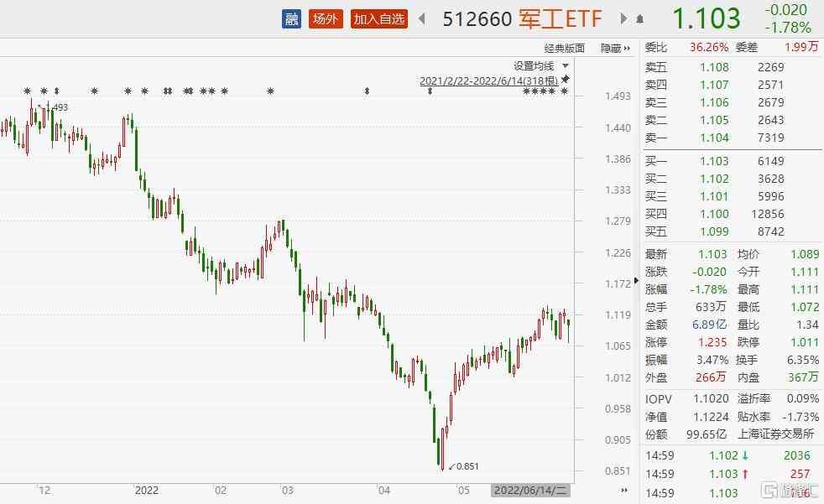824x504 pixels.
Task: Click the 2022/06/14 date marker on timeline
Action: pos(530,489)
